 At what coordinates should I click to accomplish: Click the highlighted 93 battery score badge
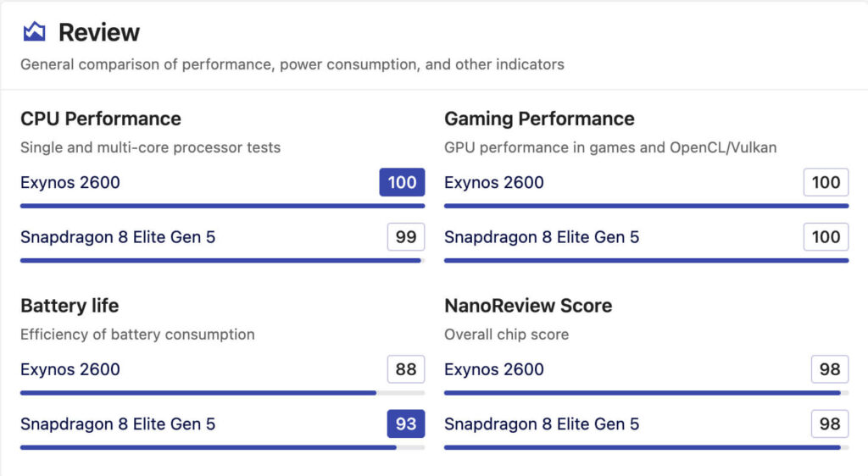tap(406, 423)
